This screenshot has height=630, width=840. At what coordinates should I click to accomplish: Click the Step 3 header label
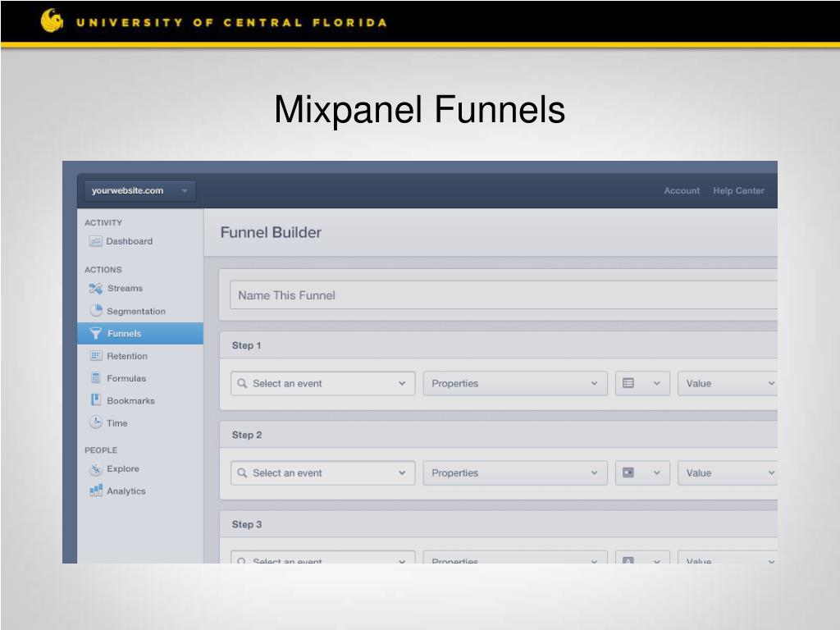click(246, 524)
